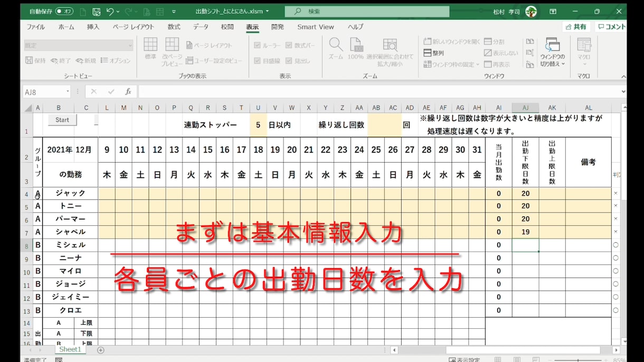Open the ホーム tab
Image resolution: width=644 pixels, height=362 pixels.
(67, 27)
